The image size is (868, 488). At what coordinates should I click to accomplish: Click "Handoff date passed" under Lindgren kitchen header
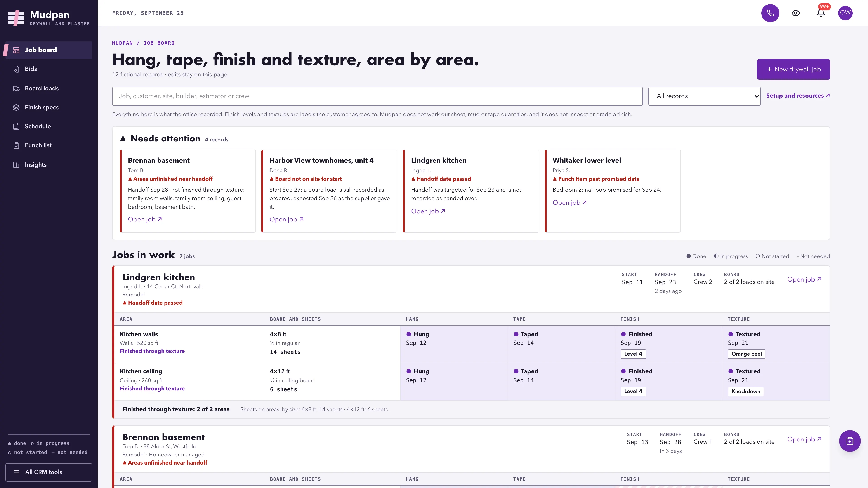(x=155, y=303)
